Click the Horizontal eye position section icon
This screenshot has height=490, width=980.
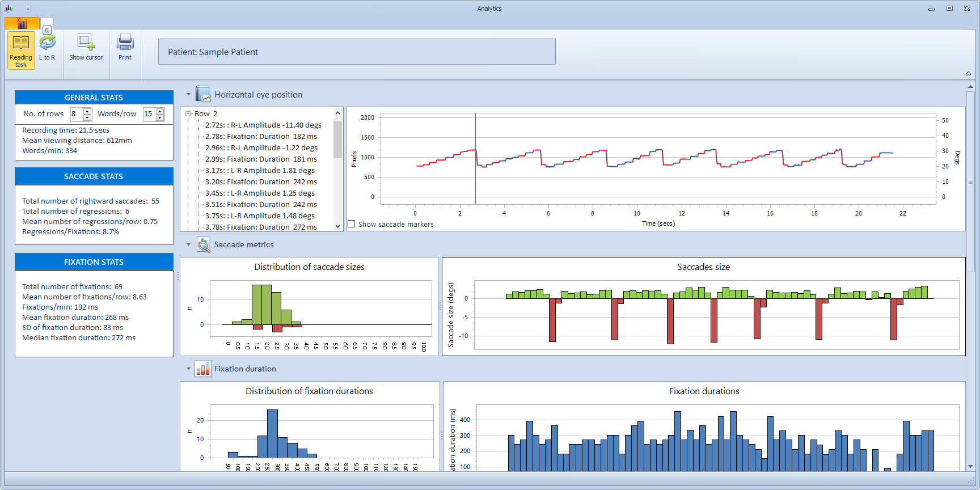pos(203,94)
